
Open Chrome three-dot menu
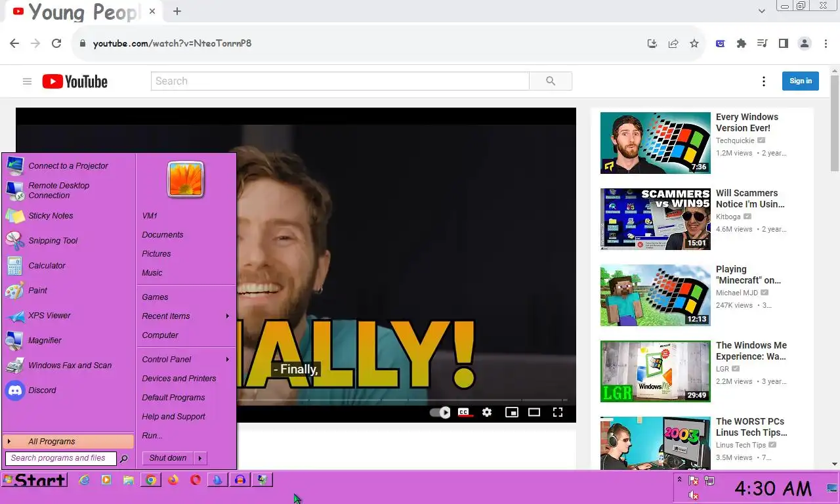point(826,43)
